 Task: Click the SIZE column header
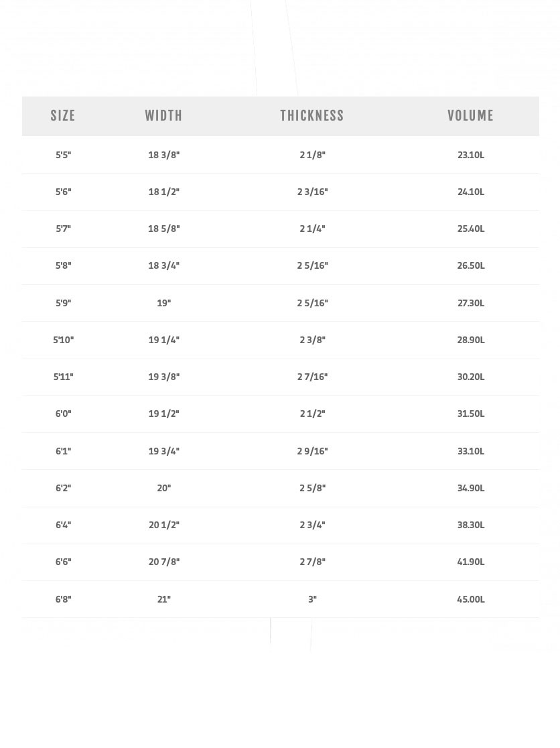[x=63, y=116]
